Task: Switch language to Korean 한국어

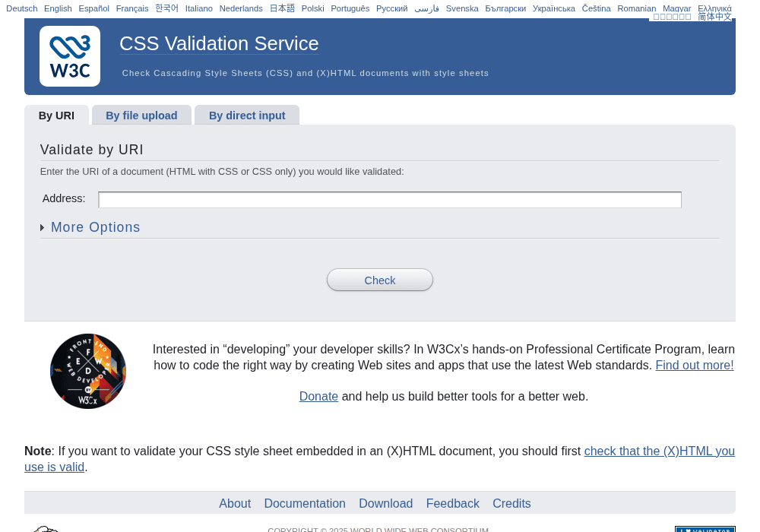Action: (166, 8)
